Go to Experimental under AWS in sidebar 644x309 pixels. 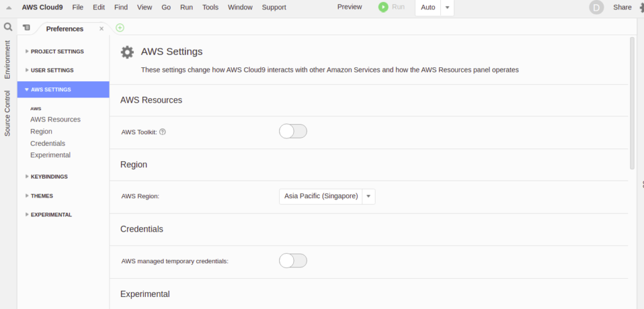pos(50,155)
